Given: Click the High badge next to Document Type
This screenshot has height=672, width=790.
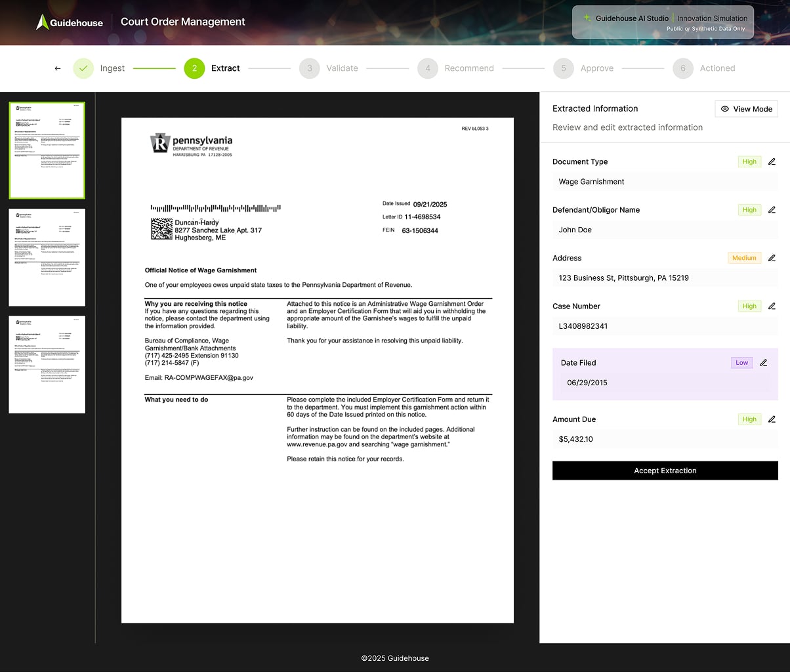Looking at the screenshot, I should click(749, 161).
